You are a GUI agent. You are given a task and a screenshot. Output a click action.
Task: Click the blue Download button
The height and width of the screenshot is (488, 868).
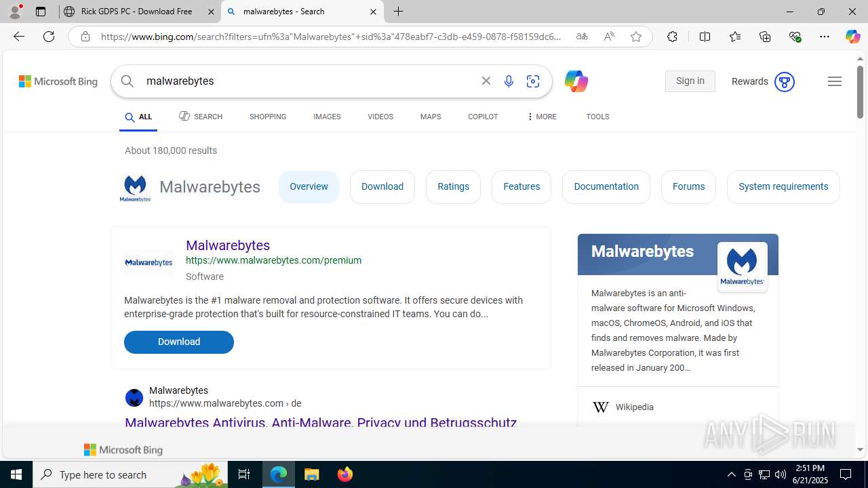[179, 342]
